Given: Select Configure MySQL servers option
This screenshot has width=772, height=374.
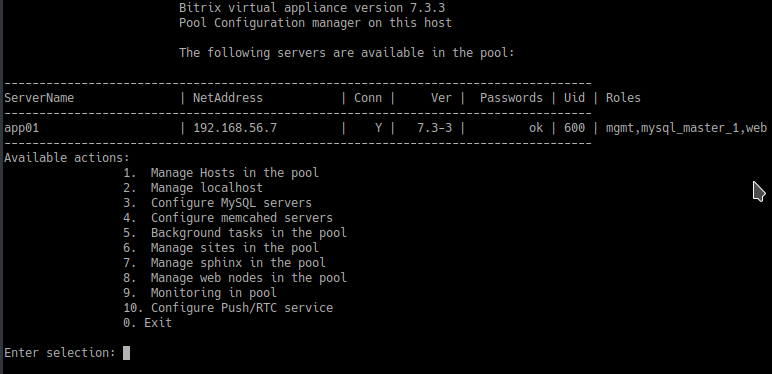Looking at the screenshot, I should 231,203.
